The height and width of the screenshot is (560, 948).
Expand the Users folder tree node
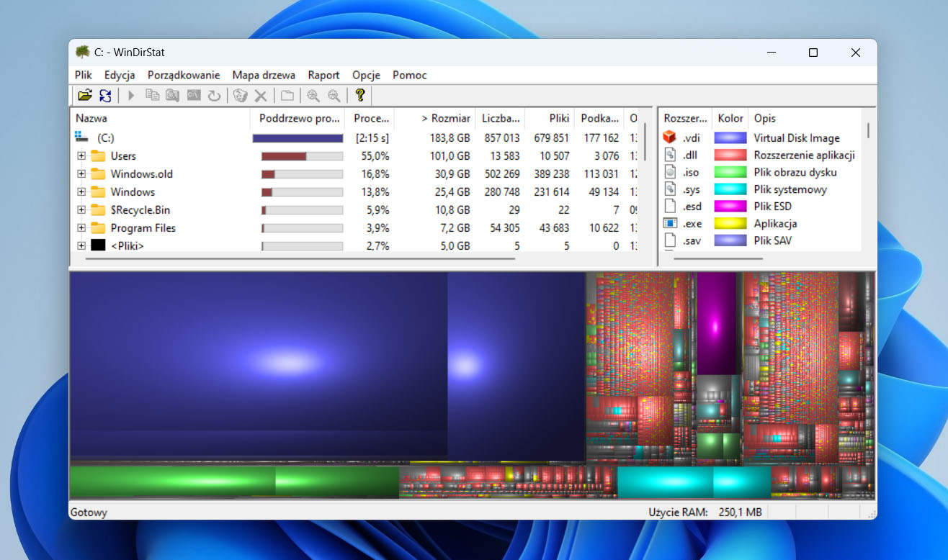(x=81, y=156)
